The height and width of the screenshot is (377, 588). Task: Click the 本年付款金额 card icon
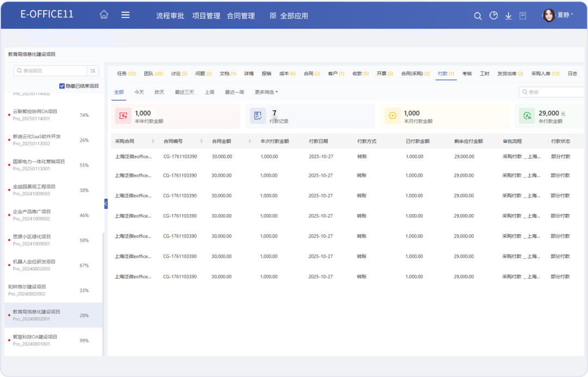pos(124,115)
